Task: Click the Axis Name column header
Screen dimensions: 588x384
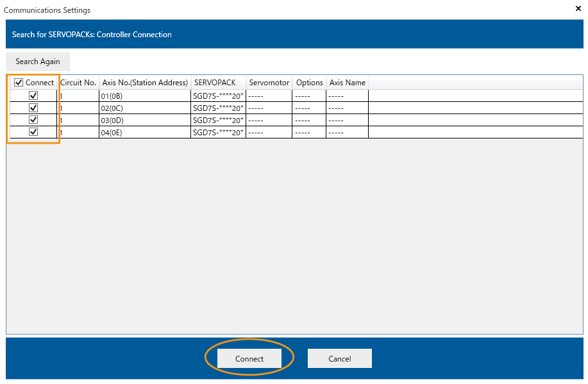Action: [x=347, y=83]
